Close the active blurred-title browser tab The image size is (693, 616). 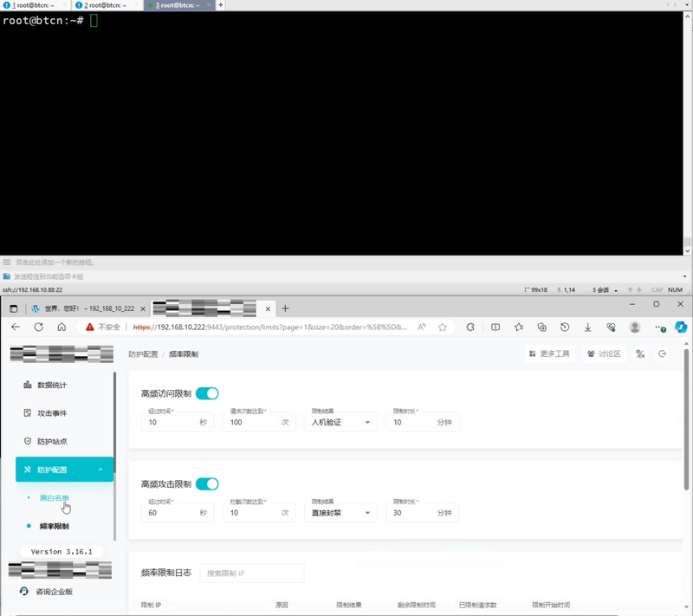click(268, 309)
